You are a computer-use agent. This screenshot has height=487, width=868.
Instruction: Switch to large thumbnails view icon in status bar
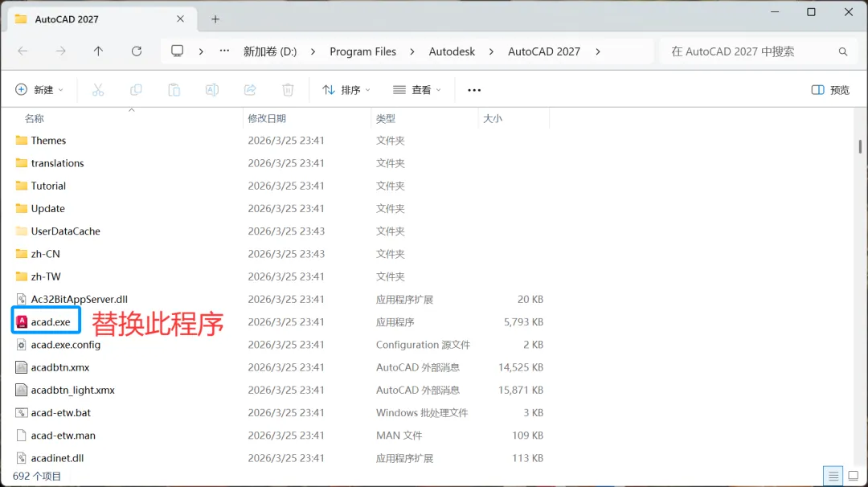click(x=853, y=476)
